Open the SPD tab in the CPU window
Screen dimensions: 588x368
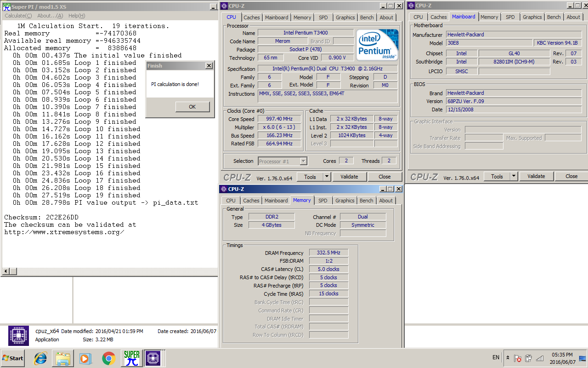click(323, 17)
